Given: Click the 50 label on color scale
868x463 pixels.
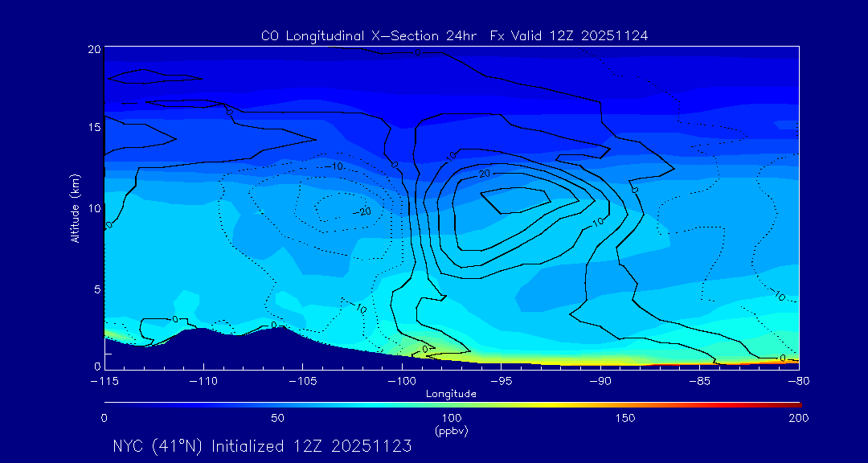Looking at the screenshot, I should pyautogui.click(x=278, y=418).
